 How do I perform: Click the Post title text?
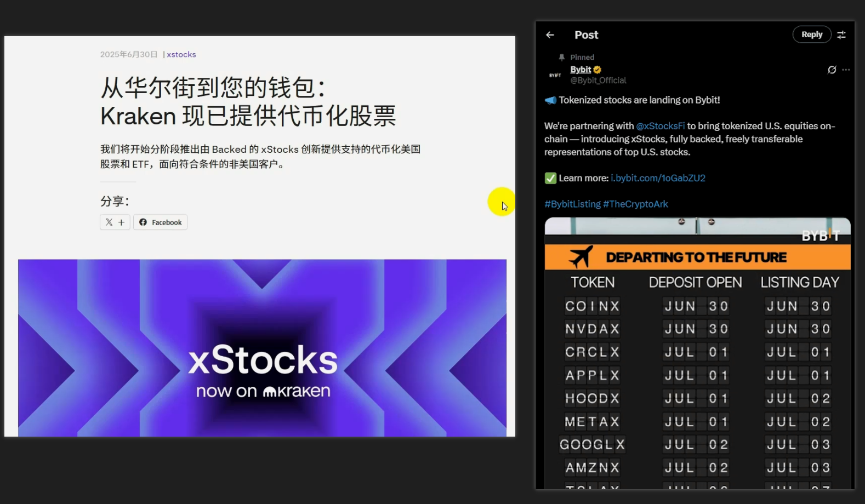tap(586, 35)
